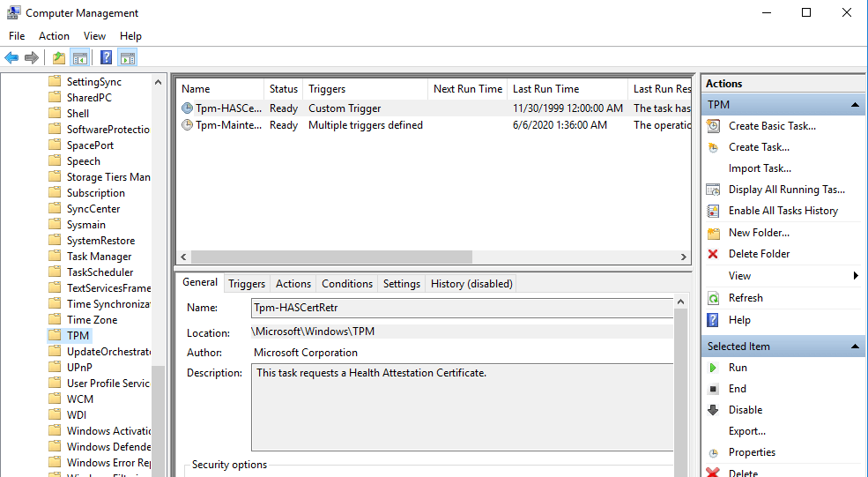Select TaskScheduler folder in tree

point(100,272)
